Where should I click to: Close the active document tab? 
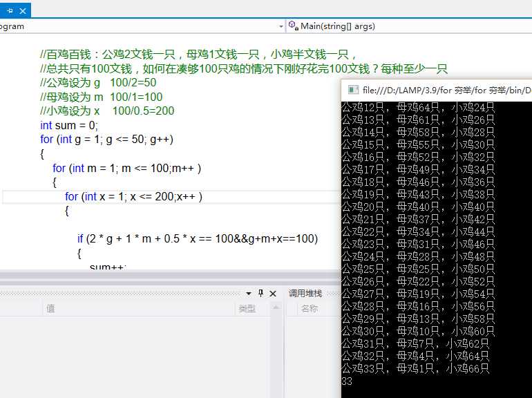(23, 11)
